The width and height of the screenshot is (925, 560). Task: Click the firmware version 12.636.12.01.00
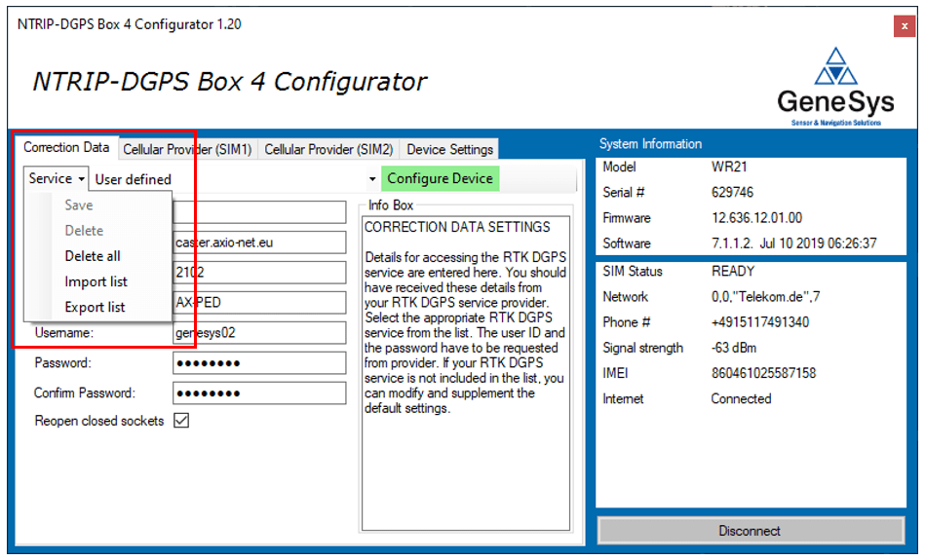click(757, 218)
